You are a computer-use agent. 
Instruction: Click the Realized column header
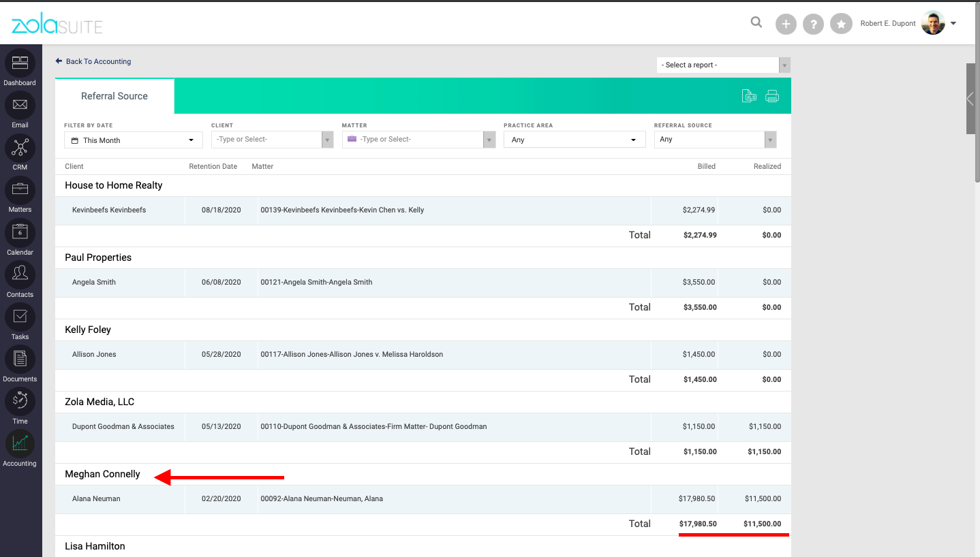pyautogui.click(x=767, y=166)
